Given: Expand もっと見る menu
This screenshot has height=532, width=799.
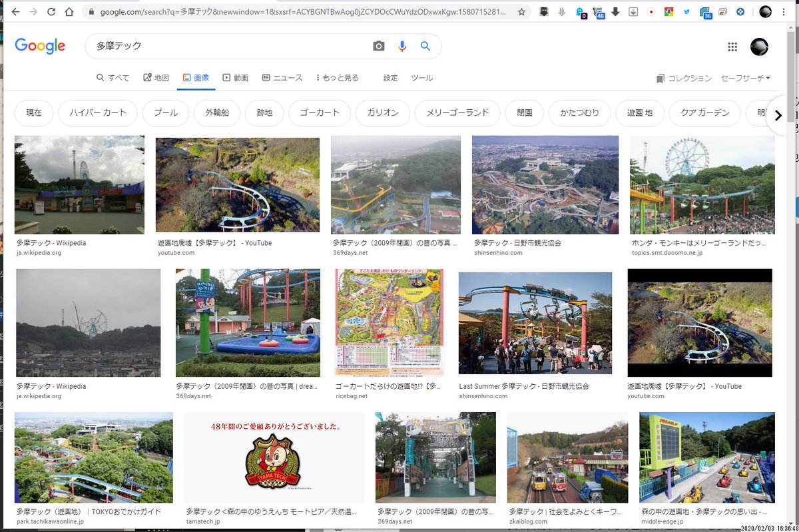Looking at the screenshot, I should coord(337,78).
